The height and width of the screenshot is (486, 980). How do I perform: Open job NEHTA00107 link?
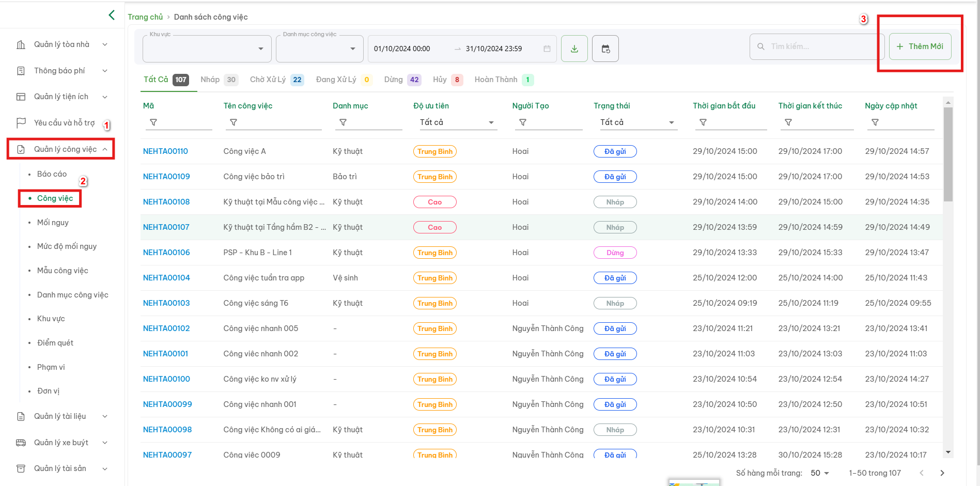point(166,227)
